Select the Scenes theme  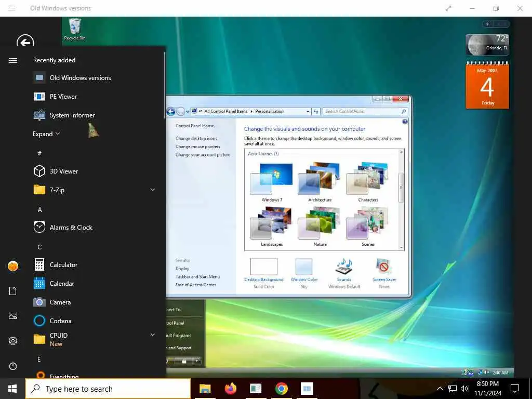pos(368,227)
